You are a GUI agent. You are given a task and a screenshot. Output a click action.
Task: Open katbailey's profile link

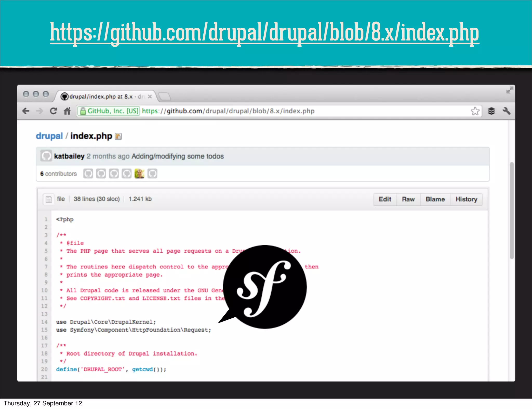click(69, 156)
